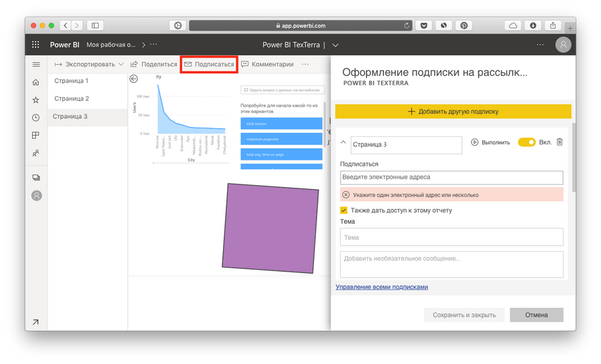Screen dimensions: 601x364
Task: Open Комментарии in the toolbar
Action: (268, 64)
